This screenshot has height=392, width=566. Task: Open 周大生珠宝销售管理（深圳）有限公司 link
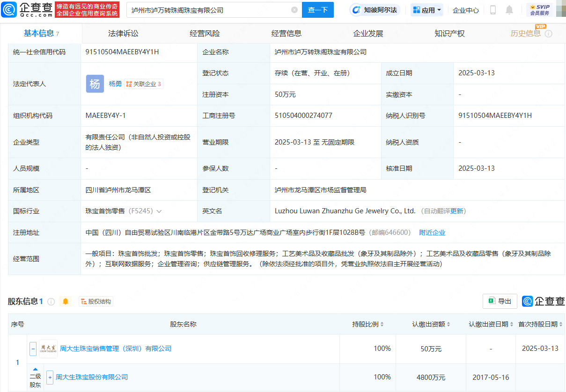(x=116, y=349)
